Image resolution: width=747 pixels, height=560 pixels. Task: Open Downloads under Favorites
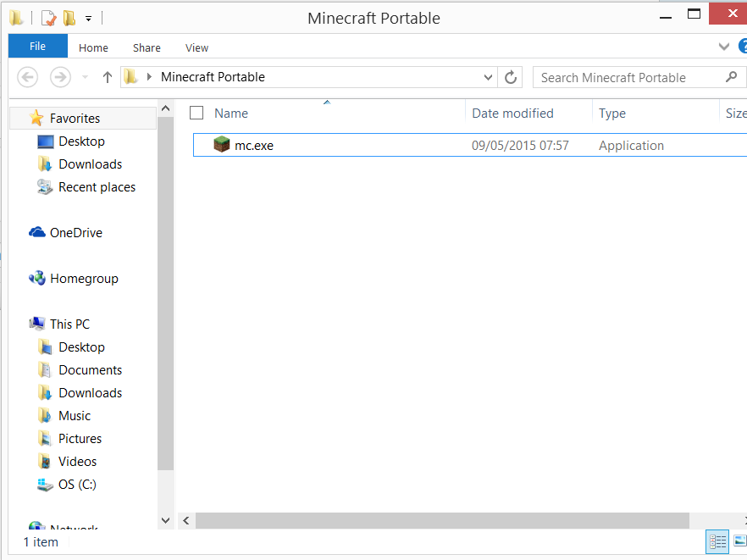90,164
